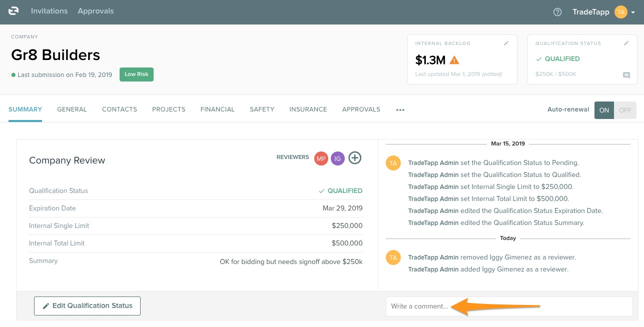The width and height of the screenshot is (644, 327).
Task: Click the pencil icon on Internal Backlog
Action: coord(506,43)
